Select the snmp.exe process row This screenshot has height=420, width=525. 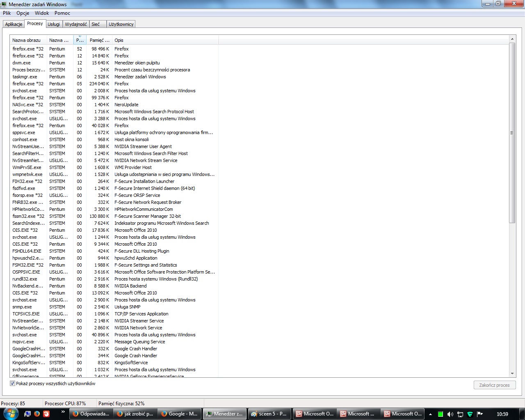(x=114, y=307)
